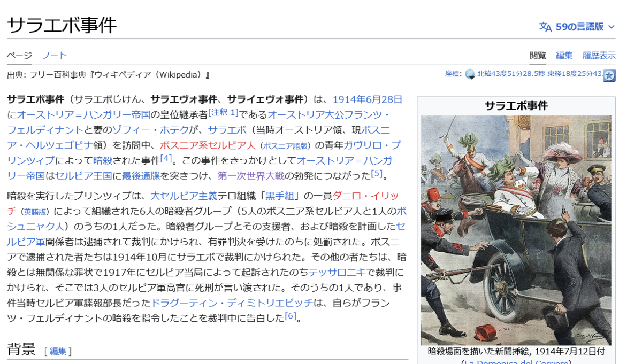
Task: Click footnote reference [5]
Action: click(377, 173)
